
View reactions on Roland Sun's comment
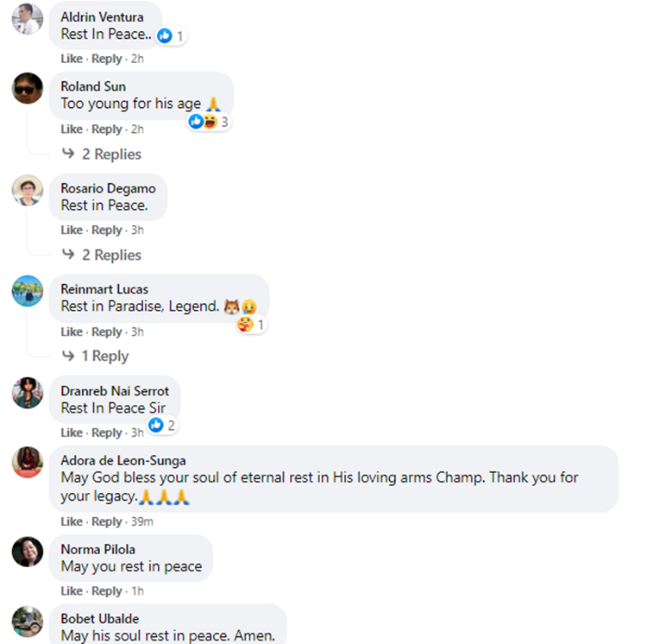209,122
